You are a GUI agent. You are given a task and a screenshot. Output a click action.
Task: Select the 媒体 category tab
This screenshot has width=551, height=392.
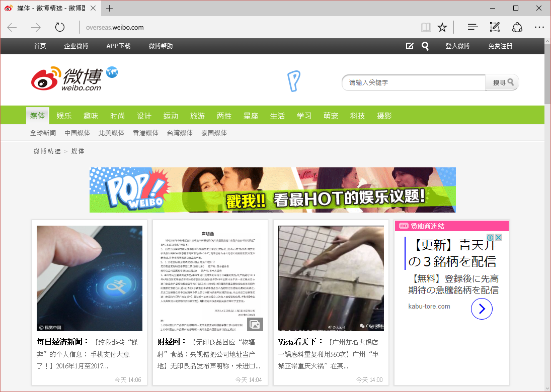click(38, 116)
